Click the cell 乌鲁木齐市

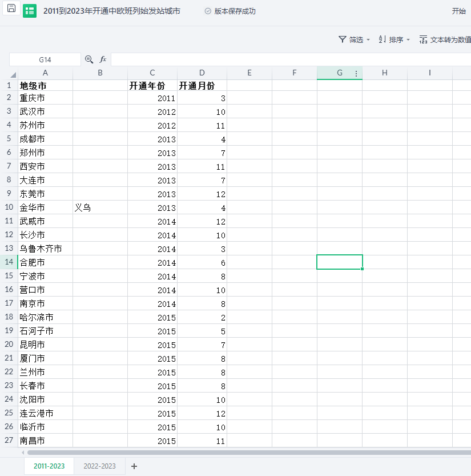click(x=45, y=249)
